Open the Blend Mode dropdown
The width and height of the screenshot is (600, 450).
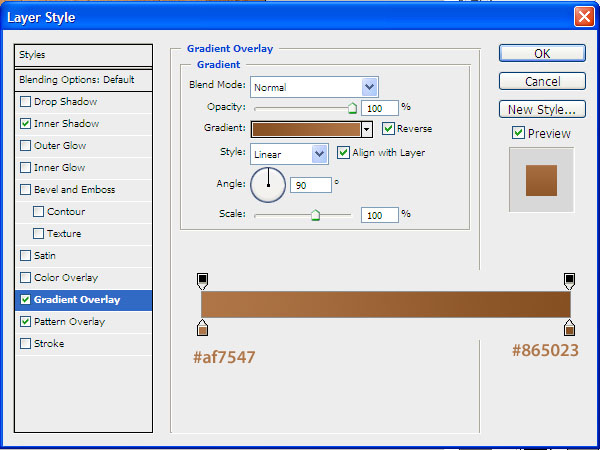click(369, 87)
